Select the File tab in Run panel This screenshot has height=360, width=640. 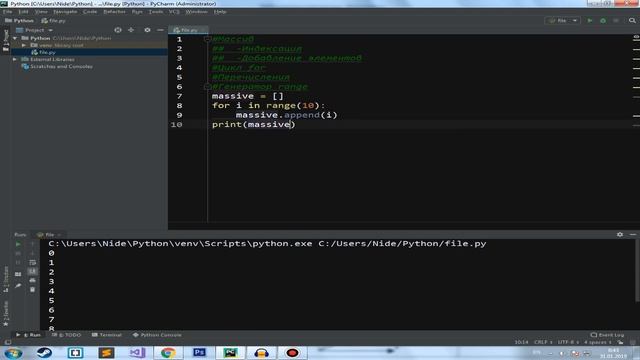coord(49,235)
